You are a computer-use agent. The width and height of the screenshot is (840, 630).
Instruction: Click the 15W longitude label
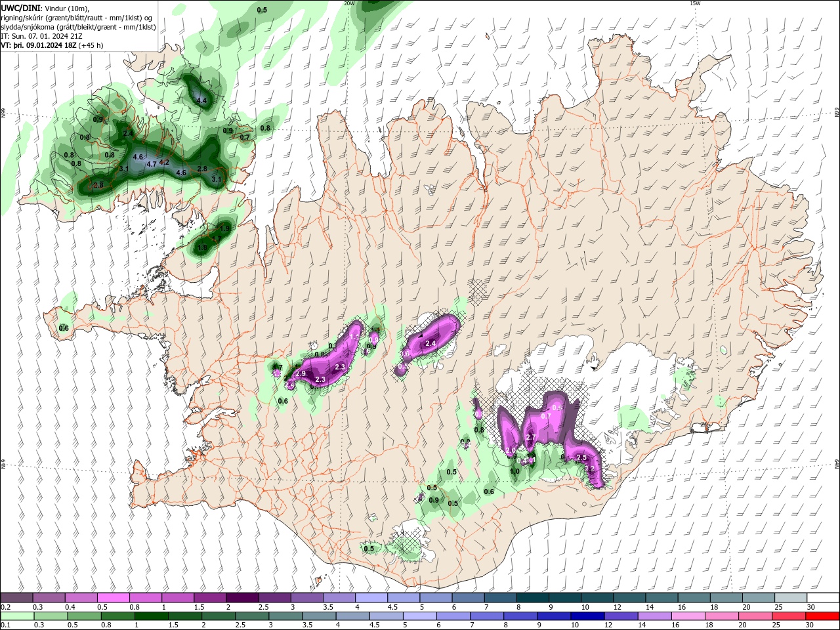click(x=694, y=3)
